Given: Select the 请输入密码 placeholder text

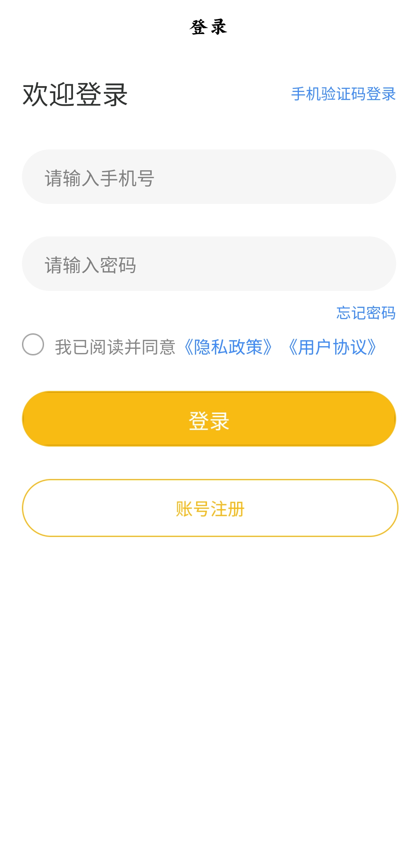Looking at the screenshot, I should (90, 265).
